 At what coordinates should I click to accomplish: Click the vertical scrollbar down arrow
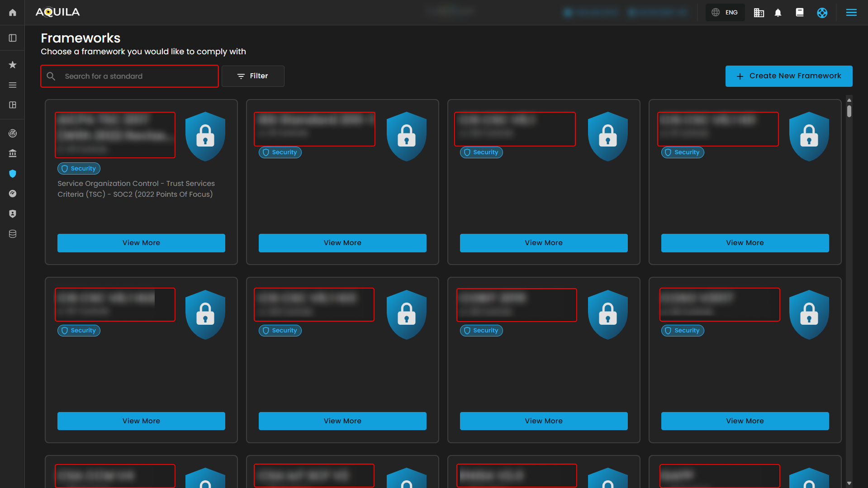click(849, 483)
